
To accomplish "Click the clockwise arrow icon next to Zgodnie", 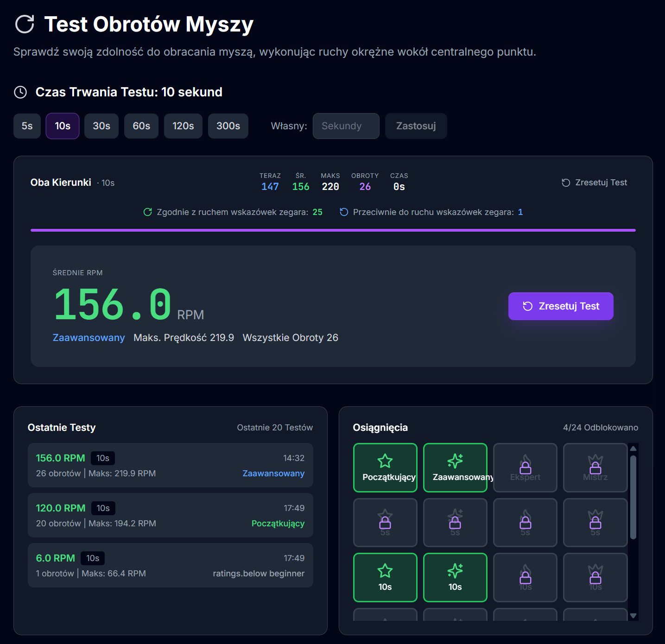I will (148, 212).
